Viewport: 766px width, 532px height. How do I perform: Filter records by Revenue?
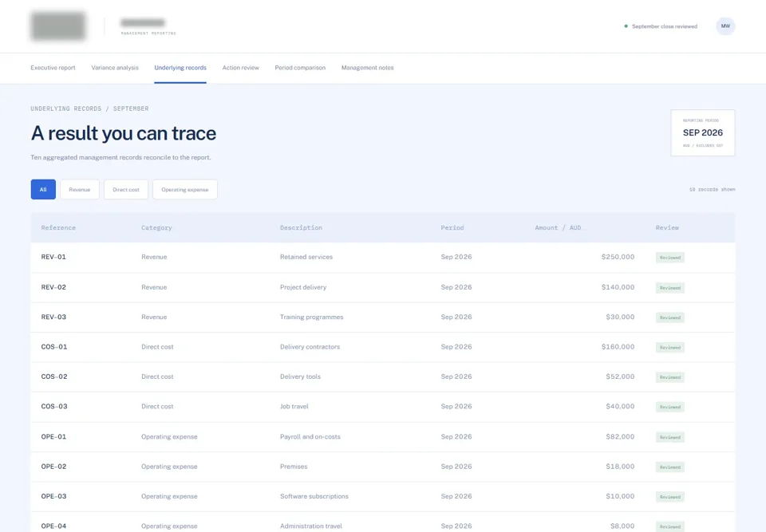pyautogui.click(x=80, y=190)
